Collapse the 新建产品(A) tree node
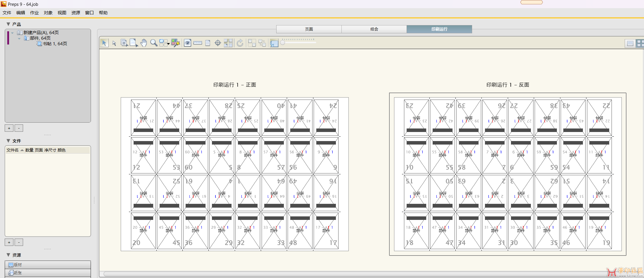644x278 pixels. pyautogui.click(x=13, y=33)
